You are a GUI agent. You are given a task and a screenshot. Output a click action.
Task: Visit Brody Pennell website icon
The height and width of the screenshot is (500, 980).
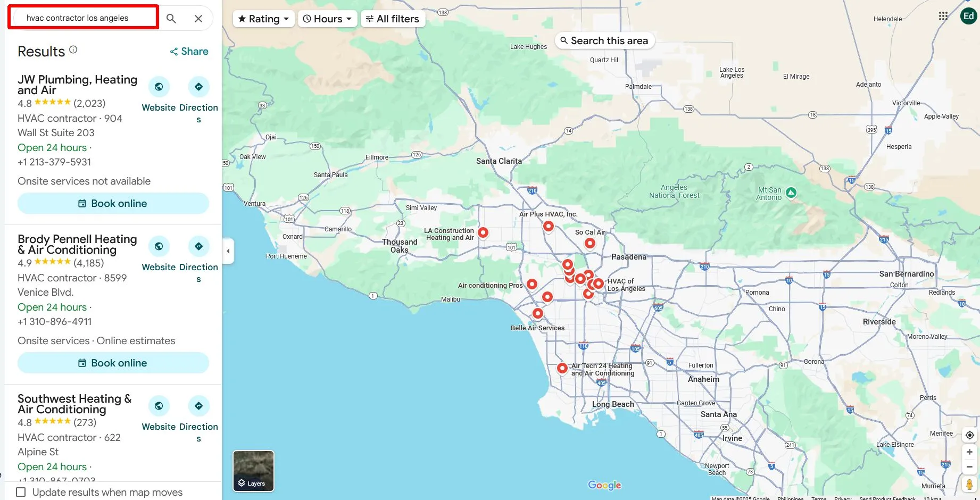click(x=159, y=246)
